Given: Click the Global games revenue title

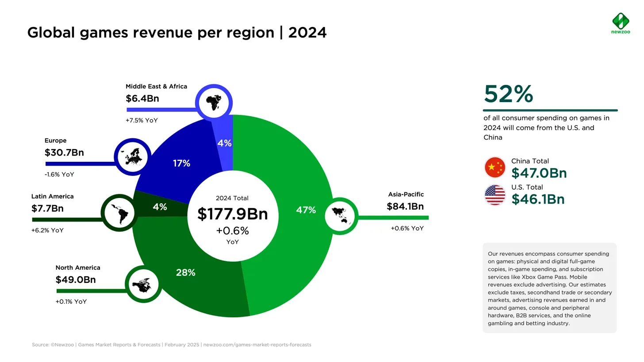Looking at the screenshot, I should (x=177, y=32).
